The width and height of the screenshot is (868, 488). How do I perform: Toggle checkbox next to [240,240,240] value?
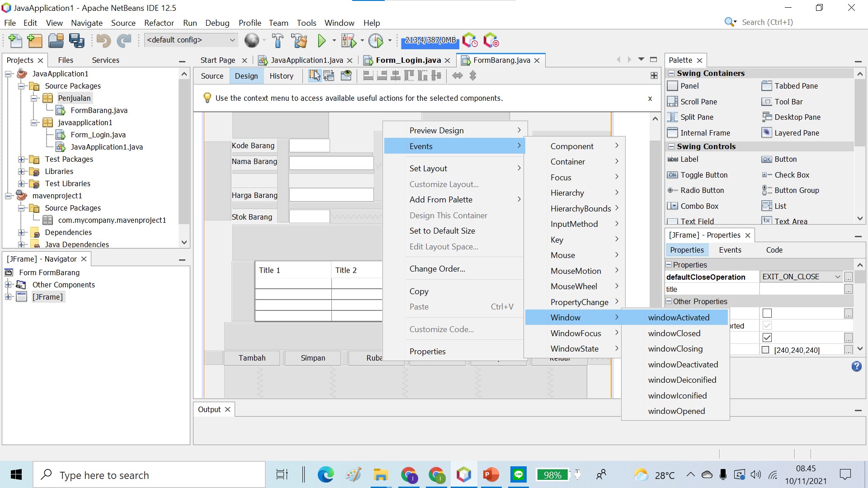(x=766, y=349)
